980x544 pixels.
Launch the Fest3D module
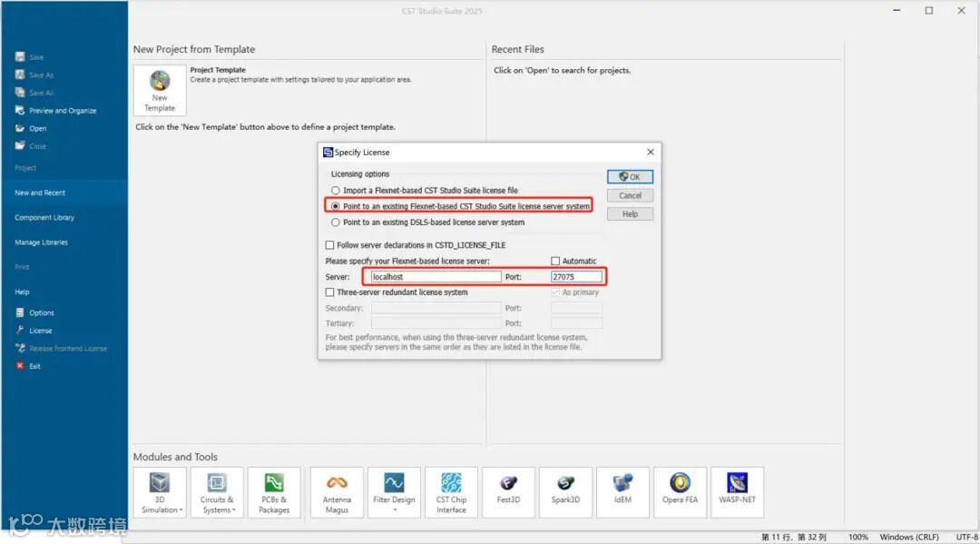point(508,493)
